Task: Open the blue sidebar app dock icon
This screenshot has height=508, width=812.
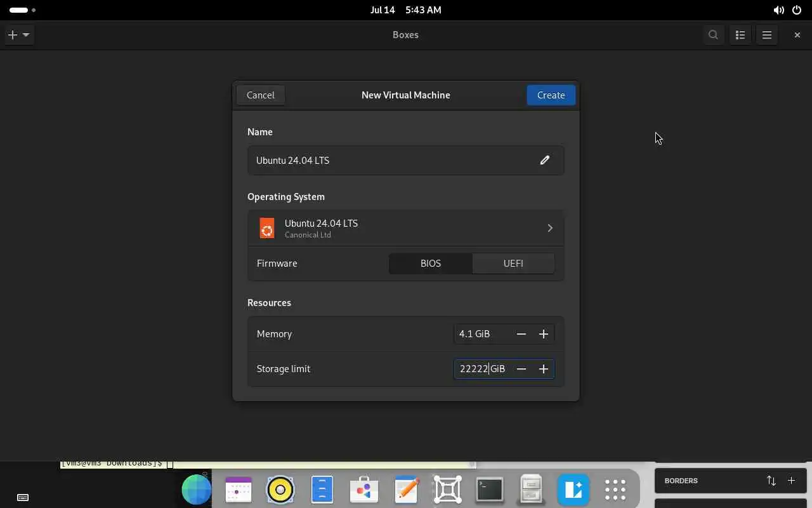Action: pos(573,490)
